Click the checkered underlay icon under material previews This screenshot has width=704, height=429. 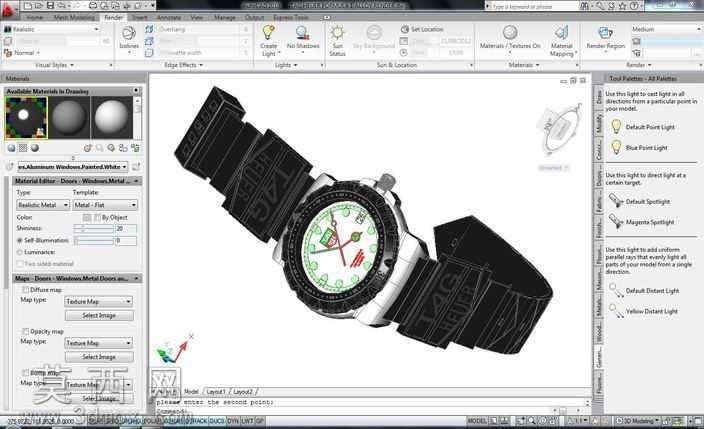click(23, 148)
